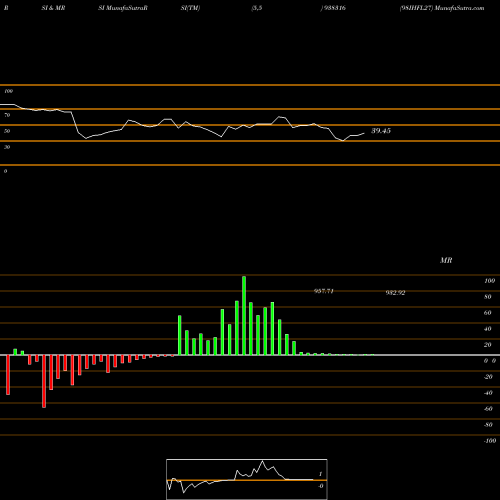The image size is (500, 500).
Task: Click the mini overview chart thumbnail
Action: pyautogui.click(x=247, y=479)
